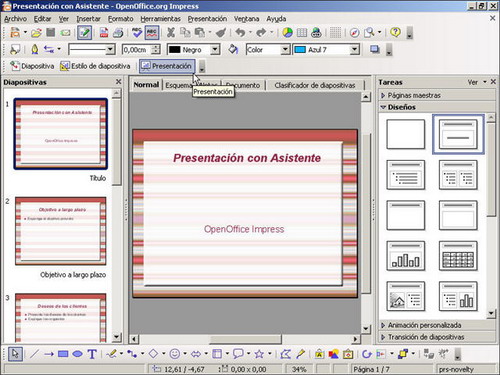The height and width of the screenshot is (375, 500).
Task: Open the Negro line color dropdown
Action: tap(215, 50)
